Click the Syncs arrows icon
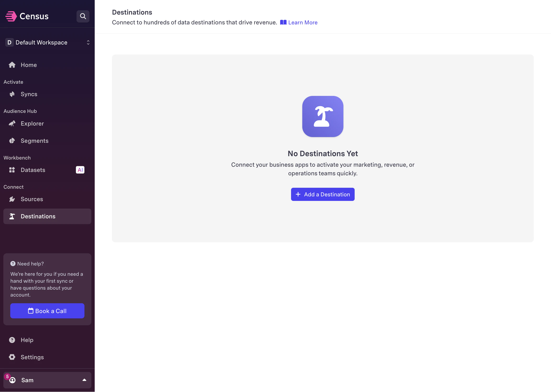The width and height of the screenshot is (551, 392). click(12, 94)
